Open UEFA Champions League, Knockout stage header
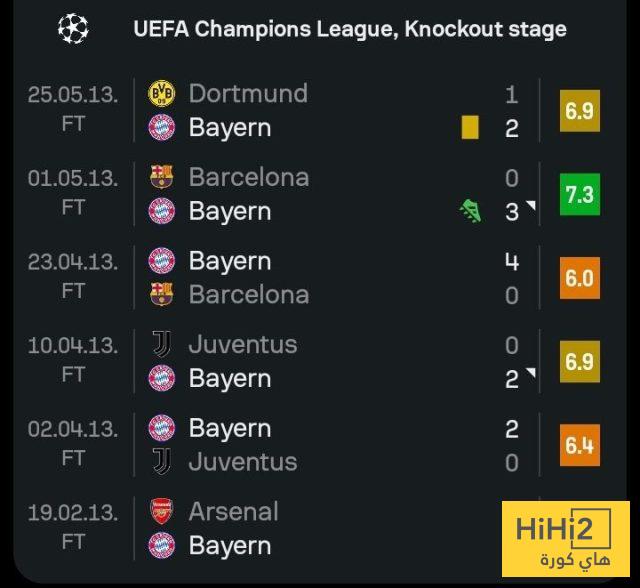This screenshot has width=640, height=588. pos(350,29)
